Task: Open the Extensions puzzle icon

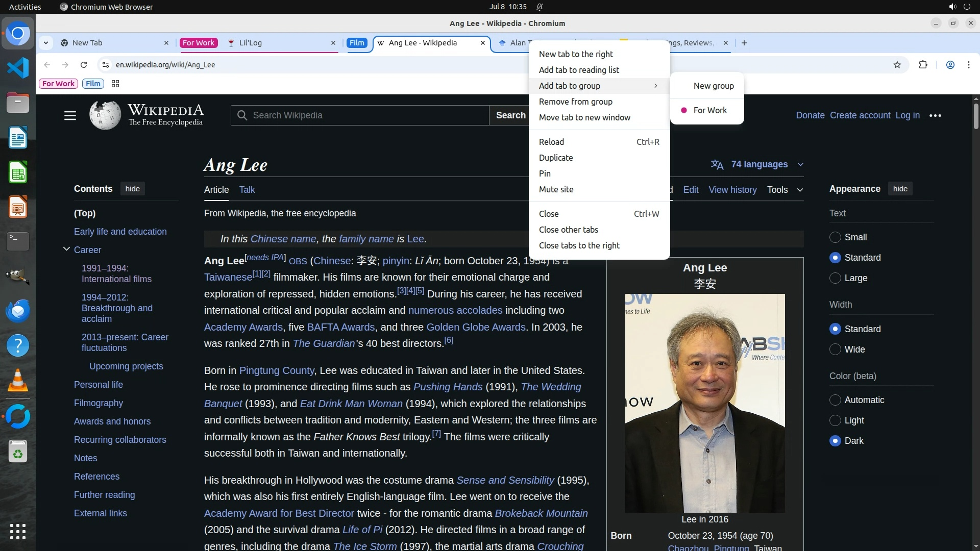Action: [x=923, y=65]
